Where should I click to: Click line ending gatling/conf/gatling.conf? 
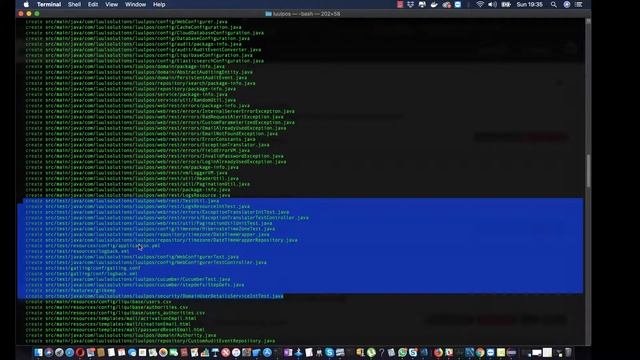point(83,268)
